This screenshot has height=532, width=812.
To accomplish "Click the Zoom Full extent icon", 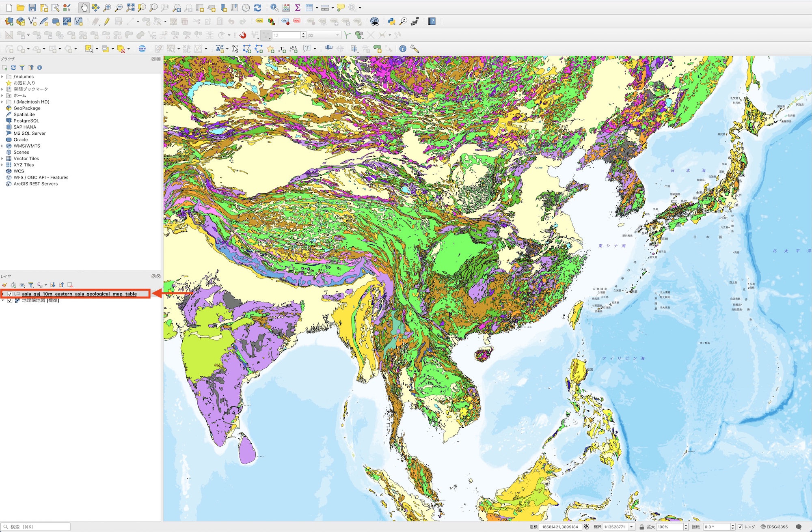I will tap(130, 7).
